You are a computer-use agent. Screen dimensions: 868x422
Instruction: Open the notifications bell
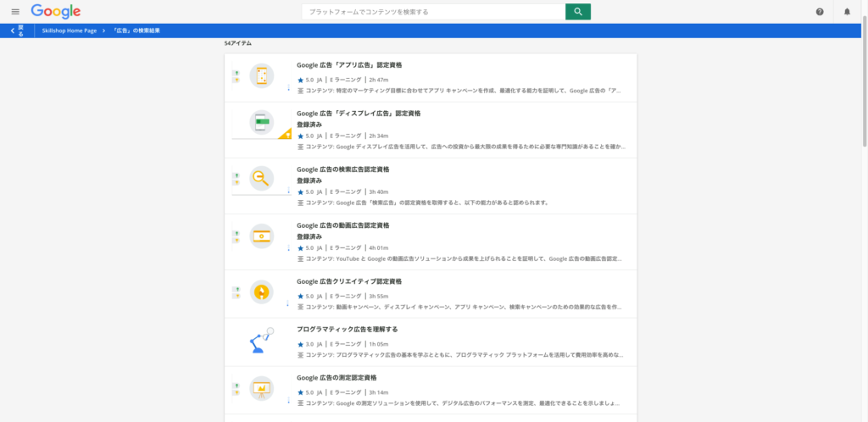(x=847, y=12)
